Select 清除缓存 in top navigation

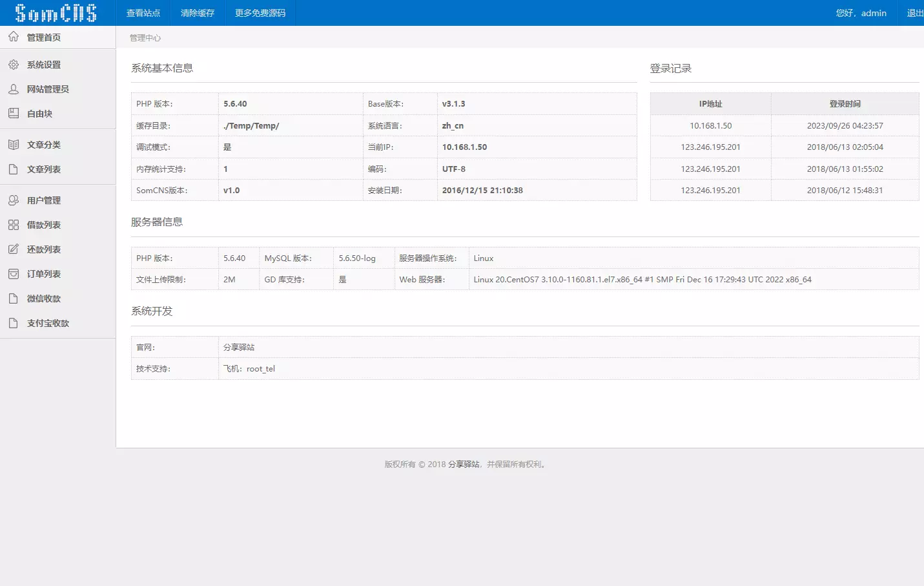[x=198, y=13]
